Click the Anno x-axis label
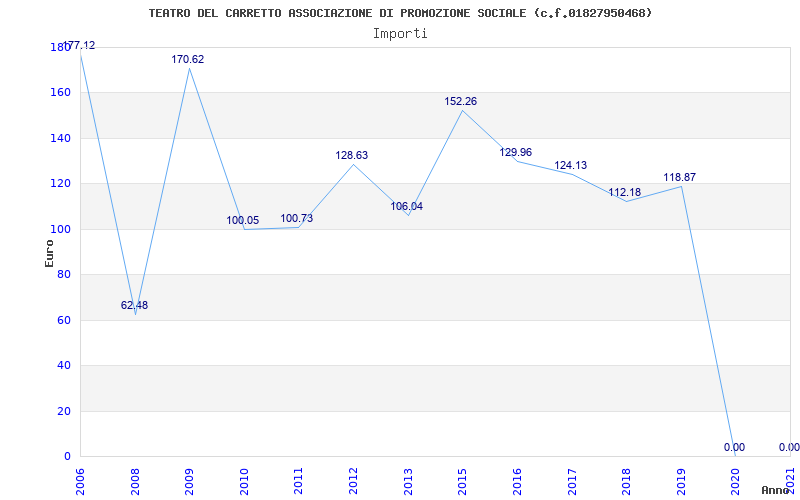Viewport: 800px width, 500px height. pyautogui.click(x=776, y=490)
